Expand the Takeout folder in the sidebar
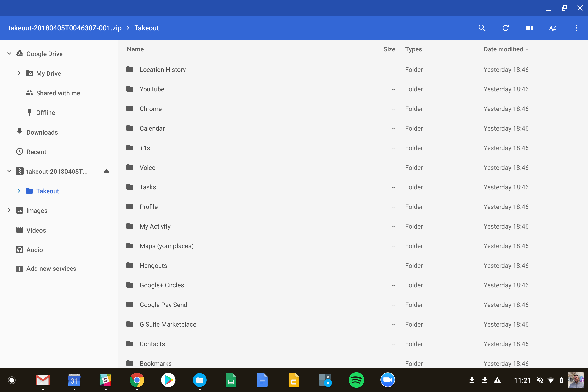 point(19,191)
